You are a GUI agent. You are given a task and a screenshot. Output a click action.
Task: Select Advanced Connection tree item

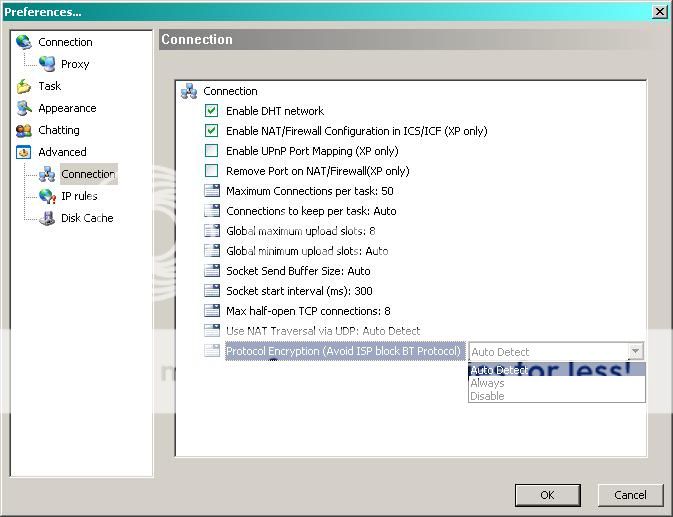(87, 174)
